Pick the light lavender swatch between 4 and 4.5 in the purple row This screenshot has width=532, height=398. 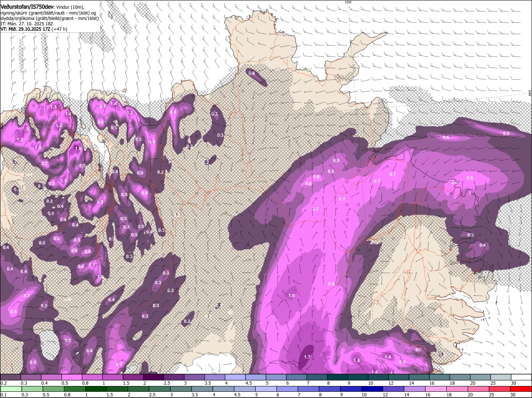coord(235,377)
